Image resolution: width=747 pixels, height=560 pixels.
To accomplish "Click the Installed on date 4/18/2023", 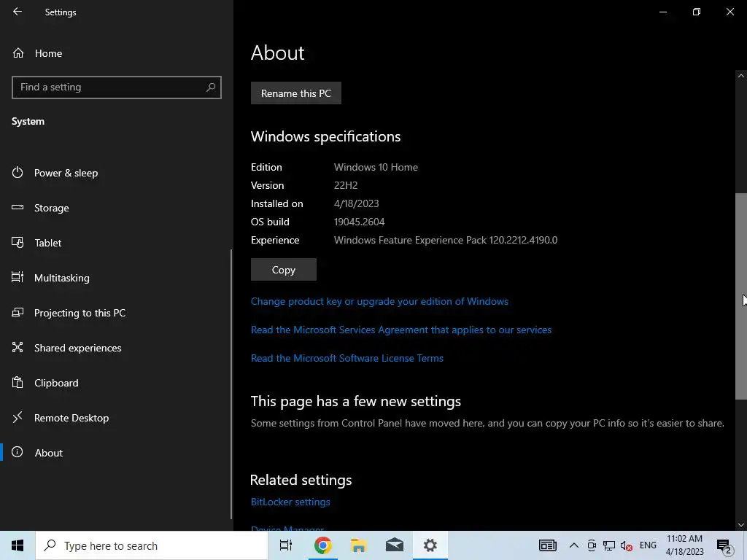I will point(356,204).
